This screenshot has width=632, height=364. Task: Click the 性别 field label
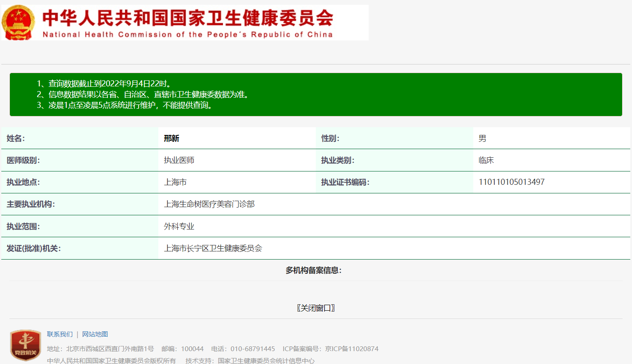click(330, 138)
